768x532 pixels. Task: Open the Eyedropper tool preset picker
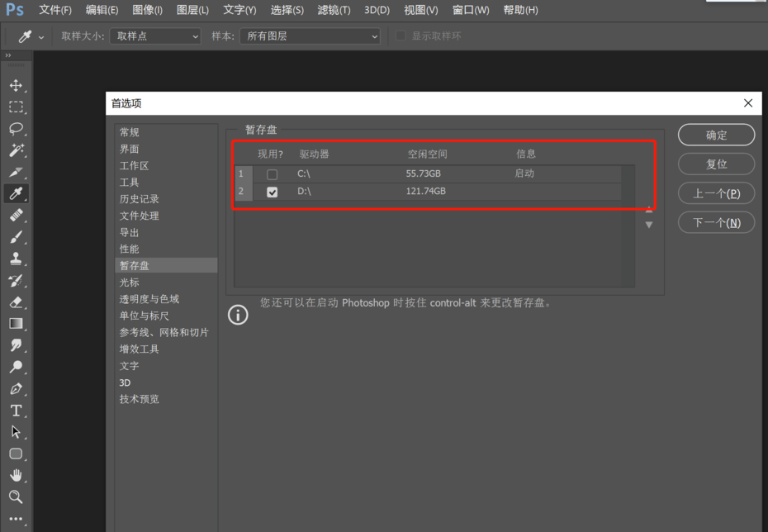point(31,36)
